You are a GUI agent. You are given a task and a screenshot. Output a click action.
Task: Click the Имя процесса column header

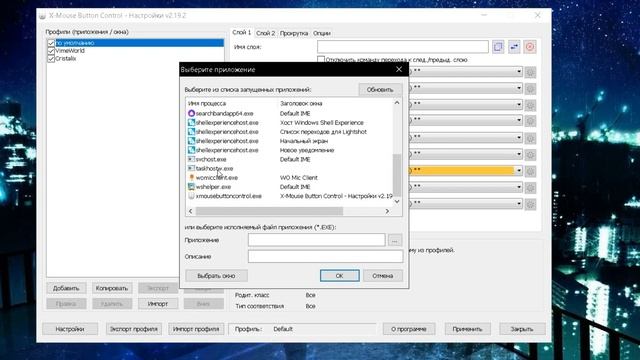[207, 104]
